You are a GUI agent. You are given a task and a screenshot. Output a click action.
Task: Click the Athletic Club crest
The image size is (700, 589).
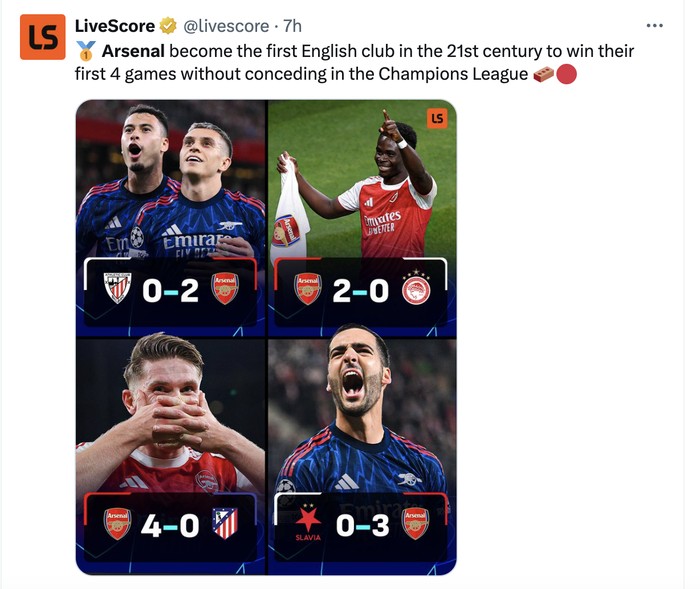tap(118, 288)
